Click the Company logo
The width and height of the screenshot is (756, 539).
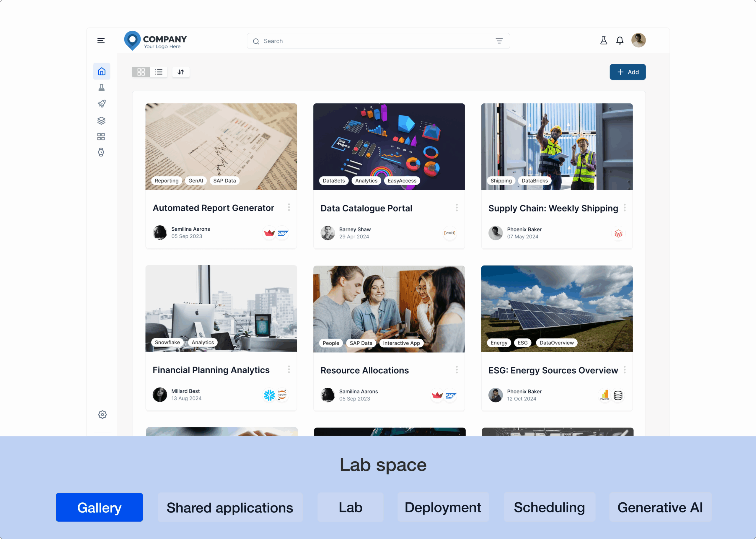(x=155, y=41)
